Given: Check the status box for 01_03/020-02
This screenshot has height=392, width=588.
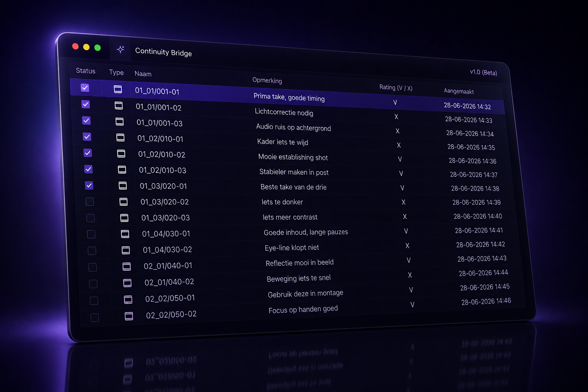Looking at the screenshot, I should tap(90, 201).
